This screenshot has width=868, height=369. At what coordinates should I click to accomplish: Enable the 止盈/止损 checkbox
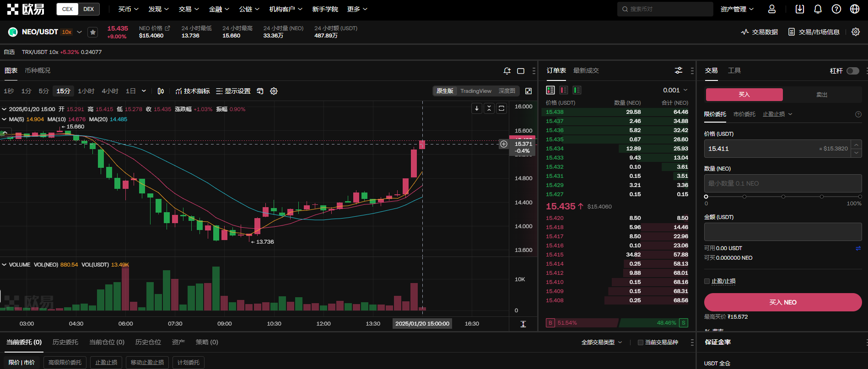[x=707, y=281]
